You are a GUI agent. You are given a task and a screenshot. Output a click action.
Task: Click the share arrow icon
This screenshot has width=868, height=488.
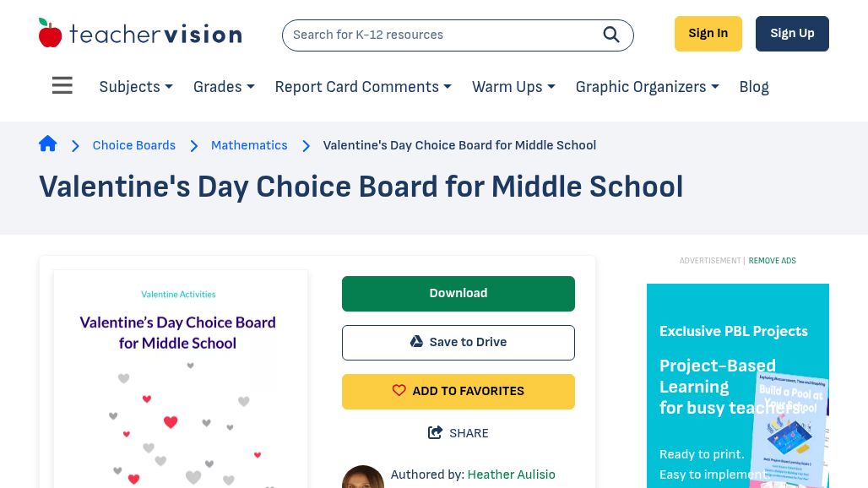click(x=435, y=432)
